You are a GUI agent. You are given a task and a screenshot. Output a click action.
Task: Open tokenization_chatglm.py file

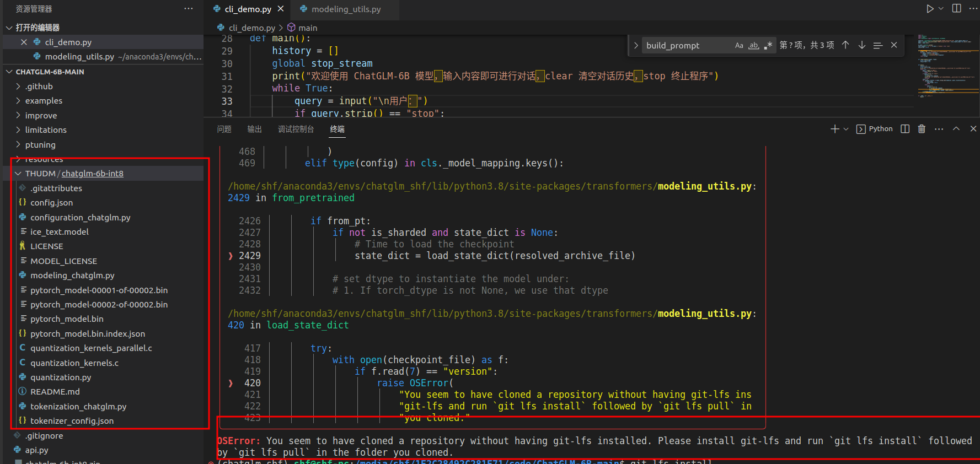click(x=103, y=407)
